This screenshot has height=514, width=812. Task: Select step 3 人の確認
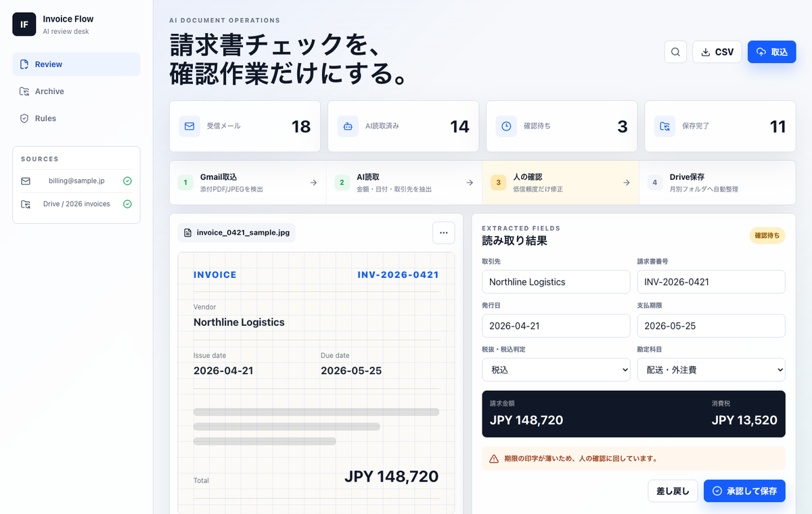(561, 183)
